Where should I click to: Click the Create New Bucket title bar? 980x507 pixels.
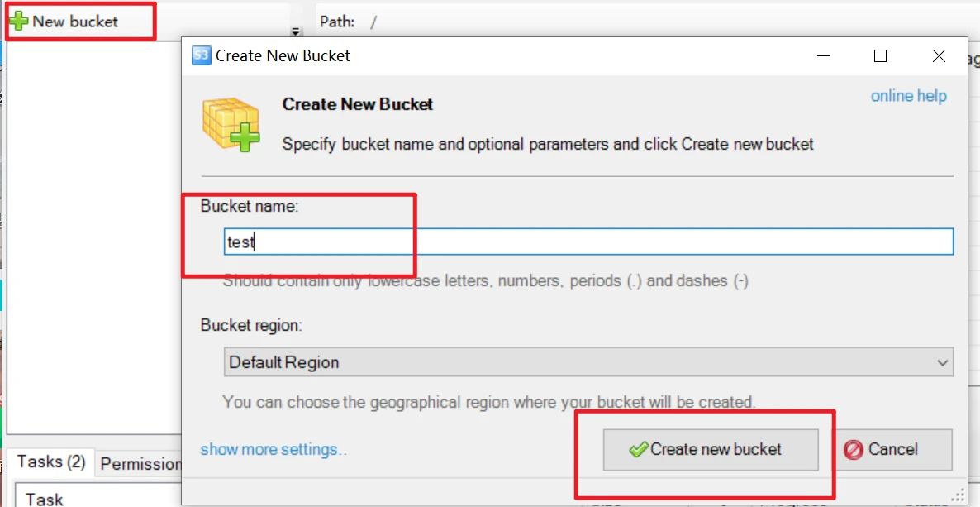(x=496, y=55)
